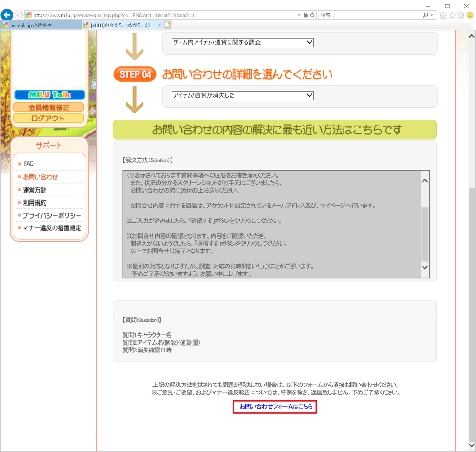Click the refresh icon in address bar
476x452 pixels.
pyautogui.click(x=312, y=15)
